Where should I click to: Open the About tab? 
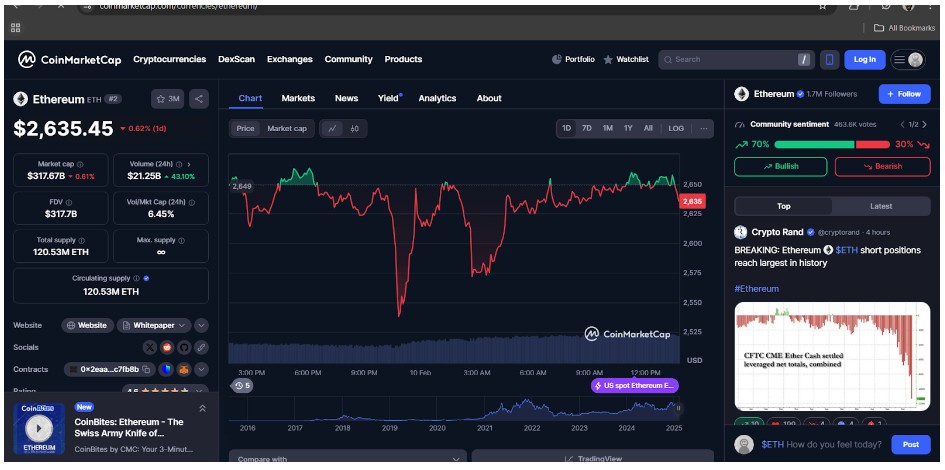[x=489, y=98]
